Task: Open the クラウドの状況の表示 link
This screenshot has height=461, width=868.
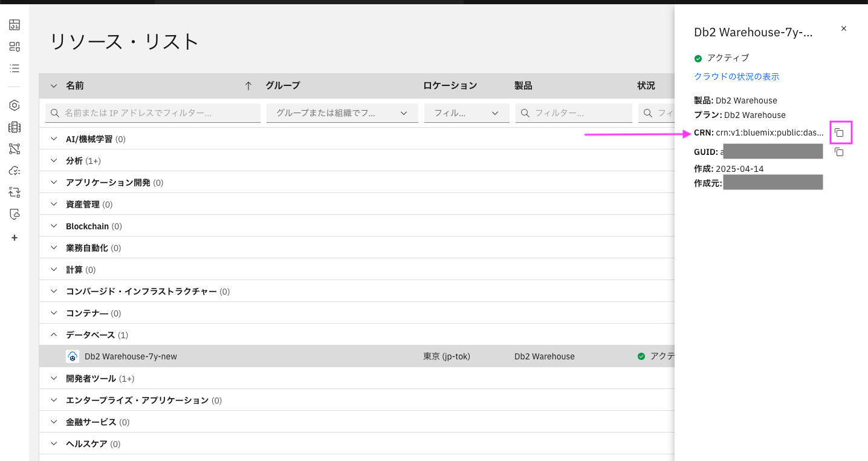Action: click(x=736, y=77)
